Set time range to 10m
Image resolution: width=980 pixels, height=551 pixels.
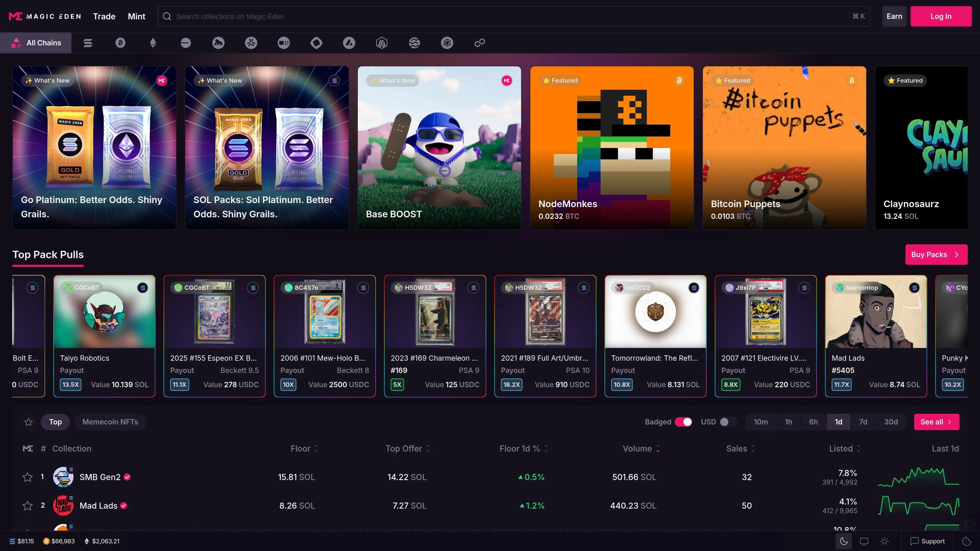(761, 422)
